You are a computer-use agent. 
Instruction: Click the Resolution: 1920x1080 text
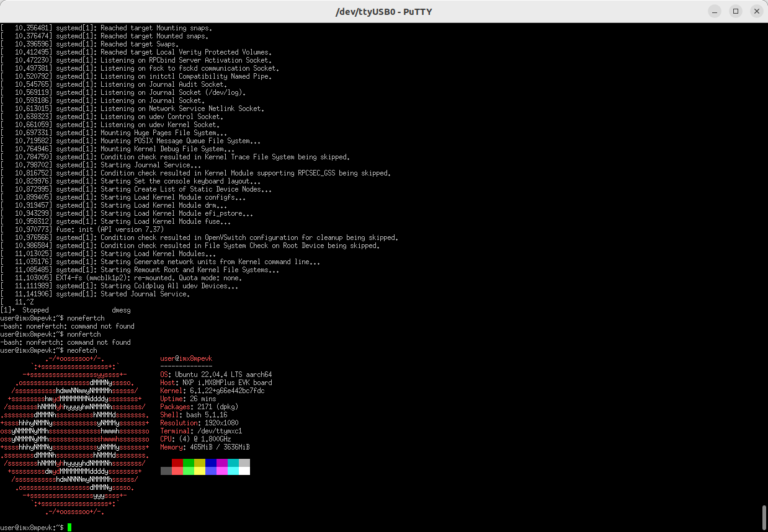click(200, 423)
